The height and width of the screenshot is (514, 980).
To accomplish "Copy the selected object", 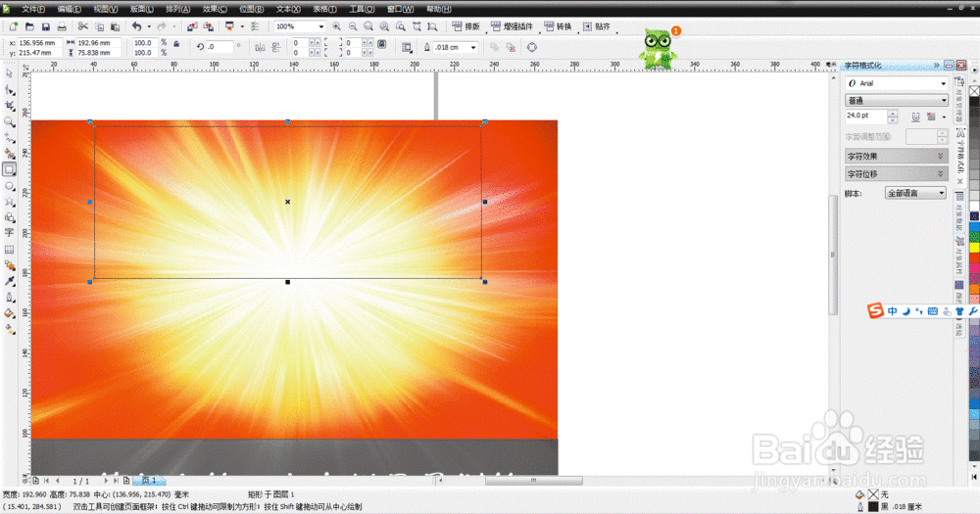I will coord(99,26).
